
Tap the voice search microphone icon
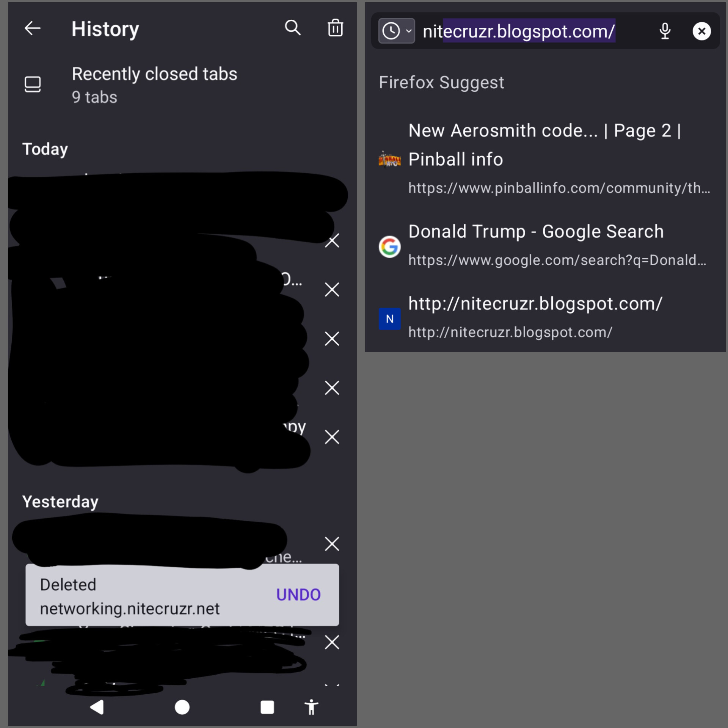tap(665, 31)
